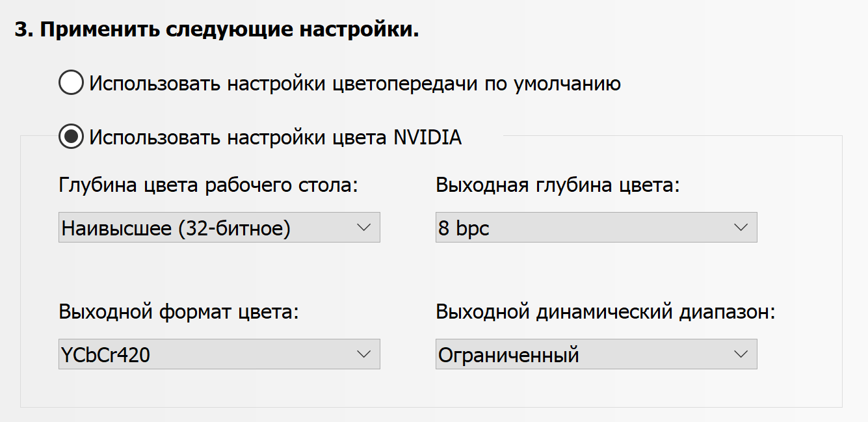Click the "Использовать настройки цвета NVIDIA" label text
Image resolution: width=868 pixels, height=422 pixels.
pyautogui.click(x=276, y=138)
